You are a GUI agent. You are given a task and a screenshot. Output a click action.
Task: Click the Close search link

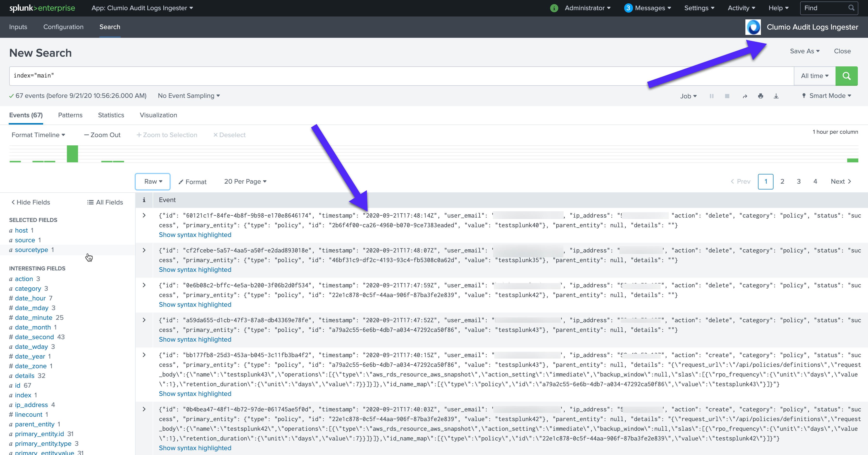[x=842, y=51]
